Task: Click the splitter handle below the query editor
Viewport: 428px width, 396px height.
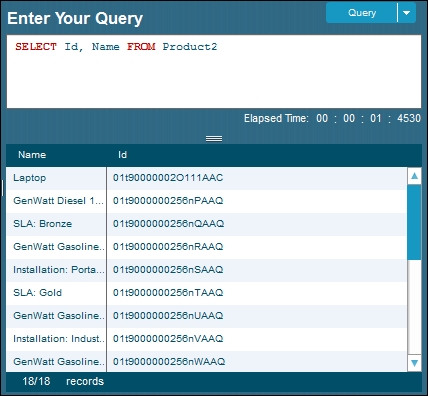Action: tap(214, 138)
